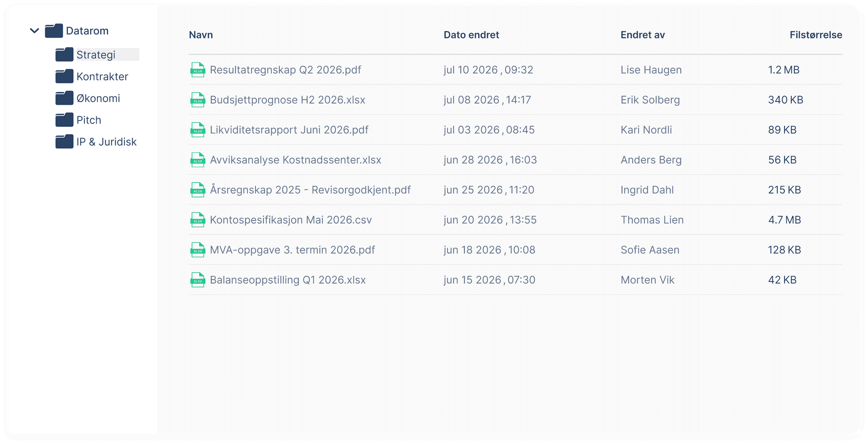Image resolution: width=868 pixels, height=444 pixels.
Task: Sort by Dato endret column header
Action: tap(471, 35)
